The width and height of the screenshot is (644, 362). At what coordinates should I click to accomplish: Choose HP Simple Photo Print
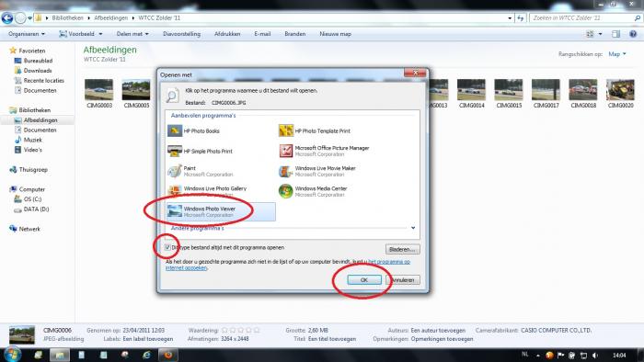point(221,151)
